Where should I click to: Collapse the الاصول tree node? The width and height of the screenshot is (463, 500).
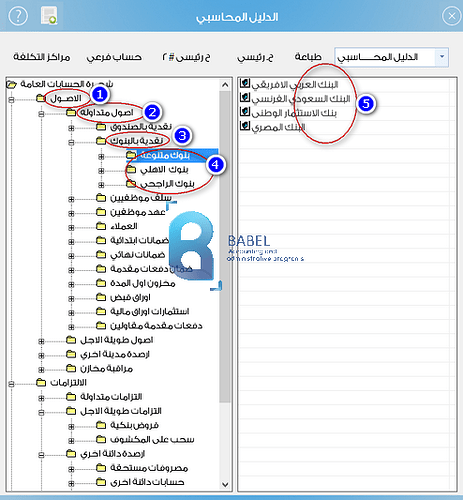(x=11, y=100)
